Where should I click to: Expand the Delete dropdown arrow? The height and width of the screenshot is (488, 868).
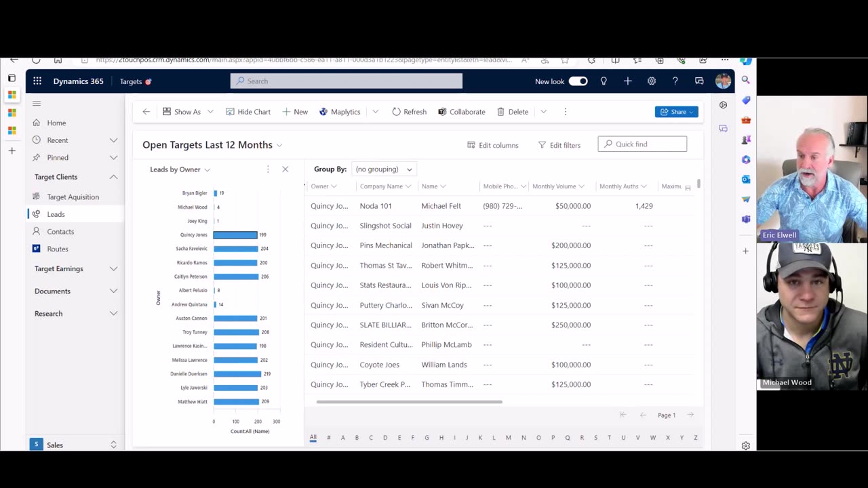pos(543,112)
